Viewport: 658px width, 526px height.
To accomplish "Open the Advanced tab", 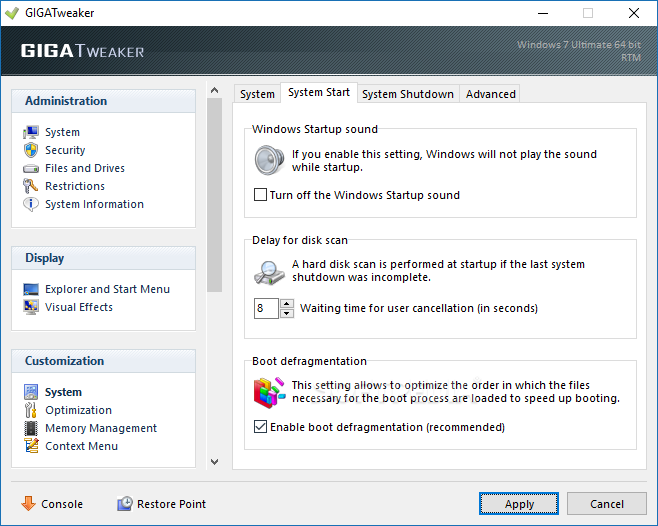I will [x=491, y=94].
